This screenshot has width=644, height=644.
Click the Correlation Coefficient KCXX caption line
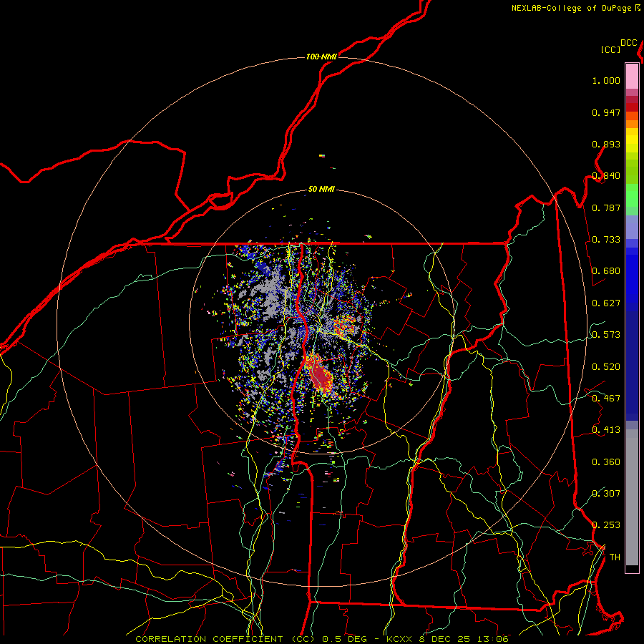coord(322,639)
